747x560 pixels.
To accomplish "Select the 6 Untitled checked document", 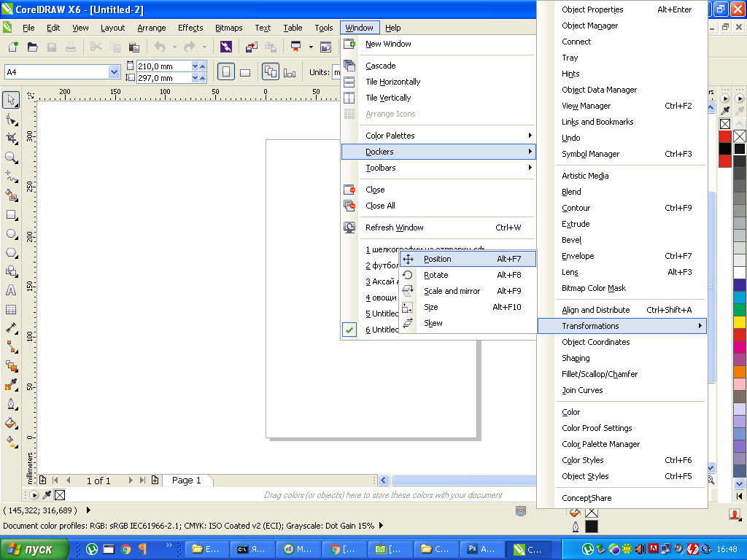I will click(x=382, y=330).
